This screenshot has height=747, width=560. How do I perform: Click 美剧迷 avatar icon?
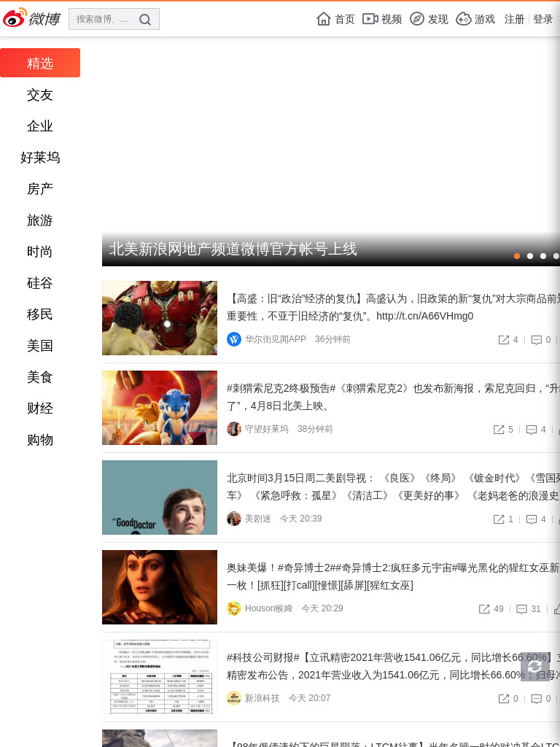coord(234,519)
